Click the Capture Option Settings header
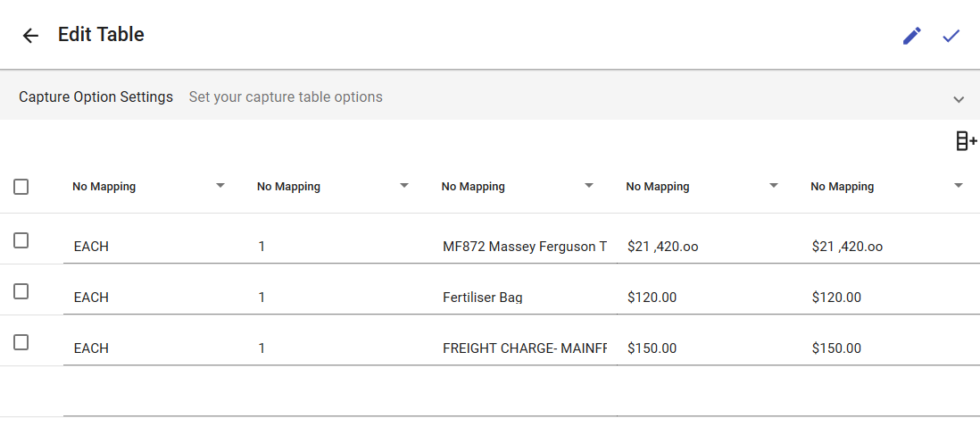 96,97
